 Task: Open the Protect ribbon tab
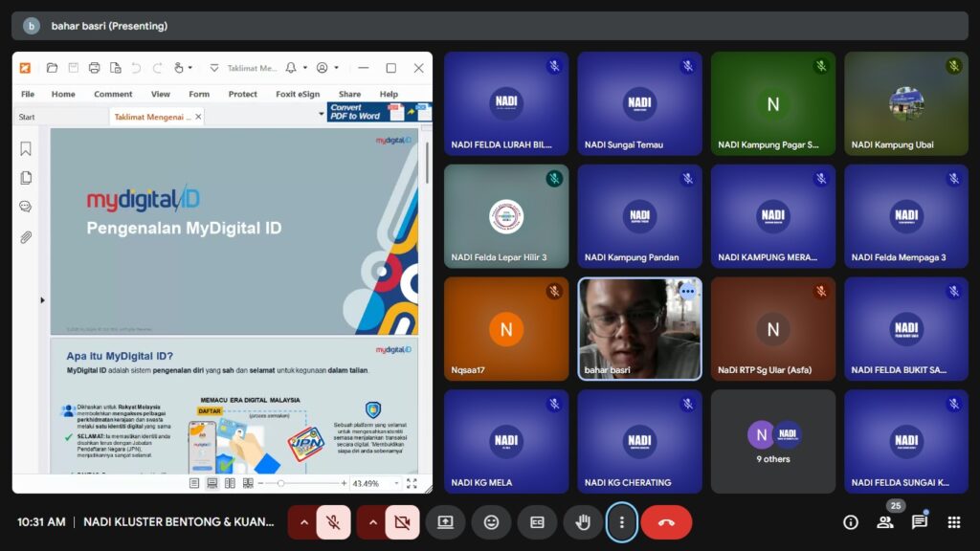pos(242,94)
